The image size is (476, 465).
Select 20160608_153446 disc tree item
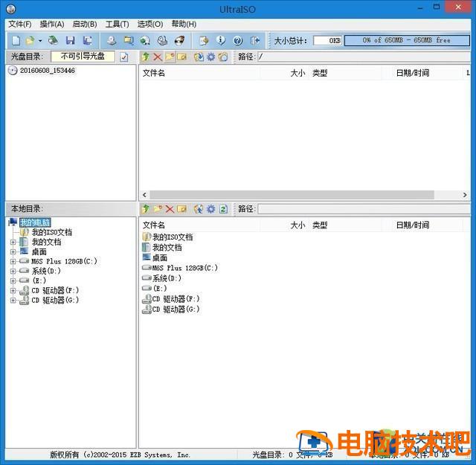tap(47, 71)
